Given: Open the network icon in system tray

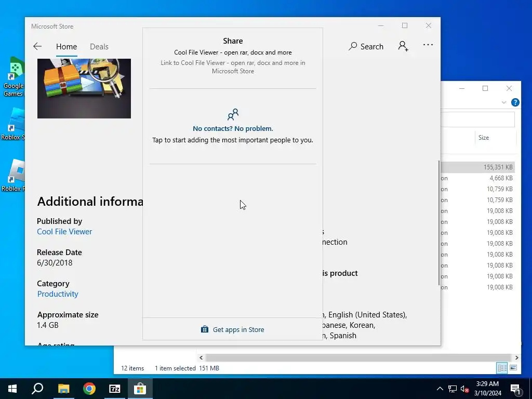Looking at the screenshot, I should pos(453,389).
